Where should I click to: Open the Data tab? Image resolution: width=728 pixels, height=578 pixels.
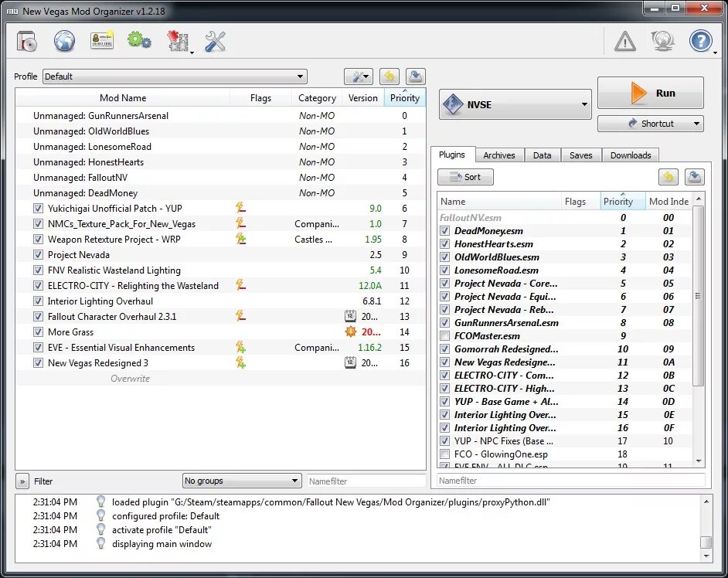(543, 155)
